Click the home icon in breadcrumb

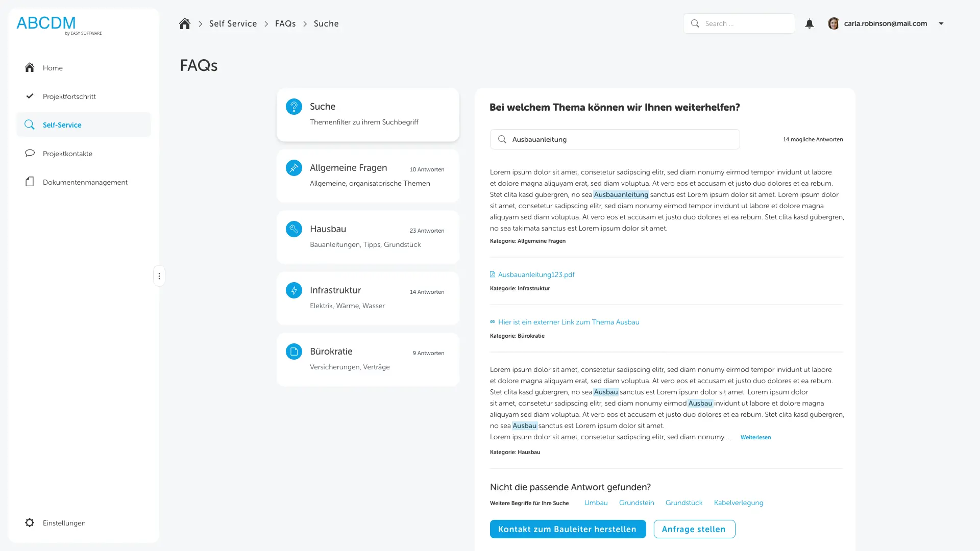coord(185,24)
